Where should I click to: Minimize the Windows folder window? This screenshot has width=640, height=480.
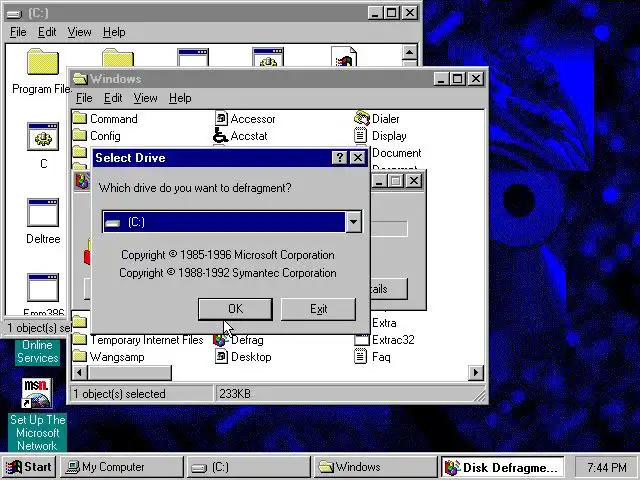[441, 78]
